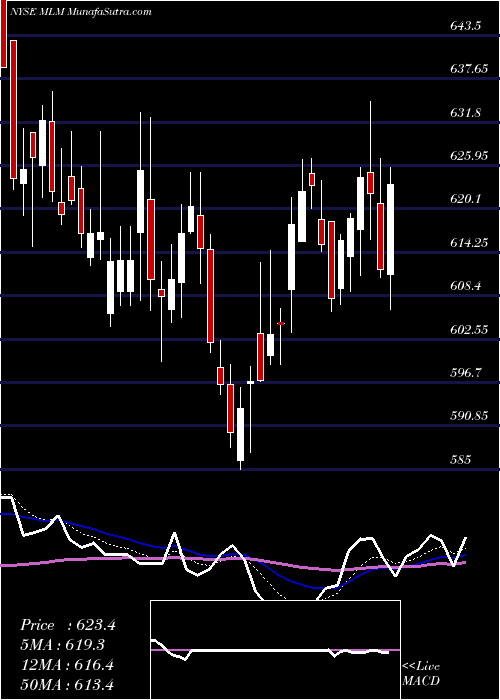500x700 pixels.
Task: Click the NYSE MLM MunafaSutra.com chart title
Action: tap(80, 12)
